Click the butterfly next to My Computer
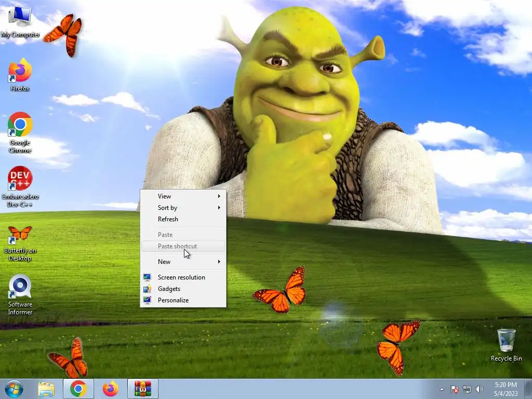Viewport: 532px width, 399px height. click(64, 35)
